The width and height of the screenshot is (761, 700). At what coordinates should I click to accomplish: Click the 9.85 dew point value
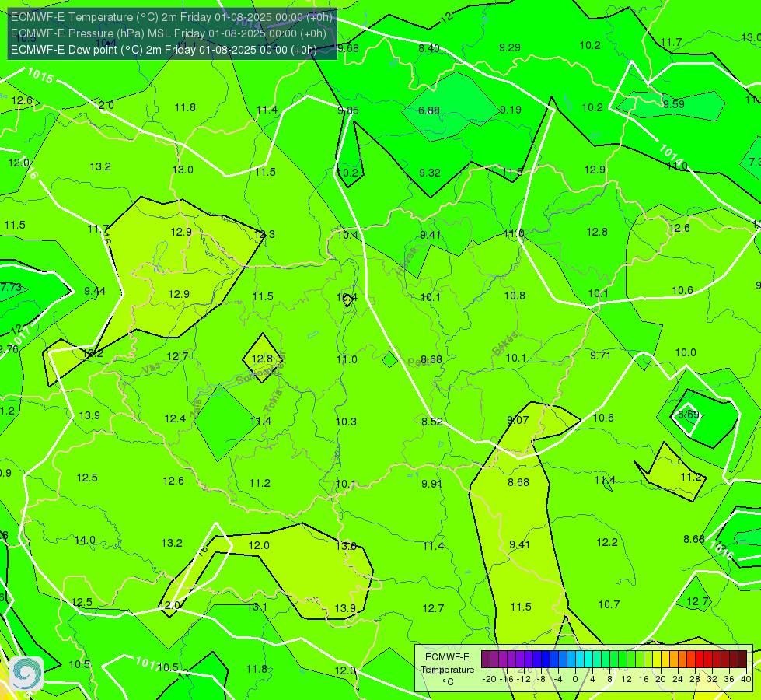[x=348, y=110]
